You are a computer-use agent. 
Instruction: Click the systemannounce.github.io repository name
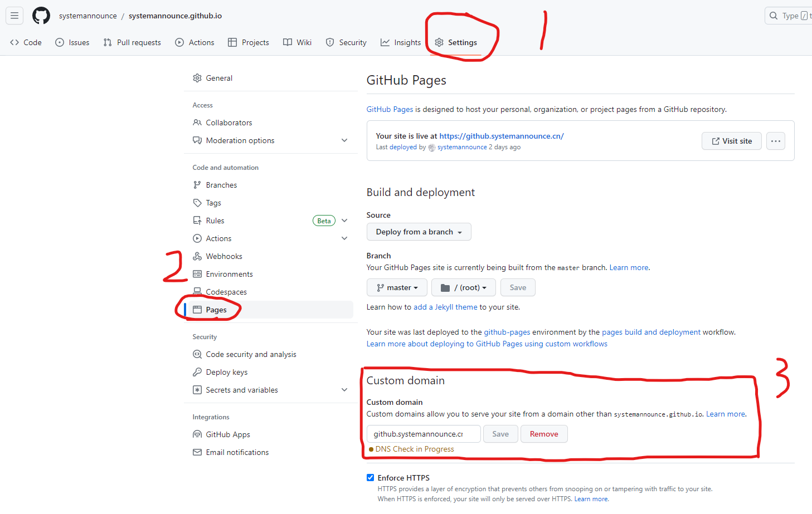pyautogui.click(x=175, y=16)
